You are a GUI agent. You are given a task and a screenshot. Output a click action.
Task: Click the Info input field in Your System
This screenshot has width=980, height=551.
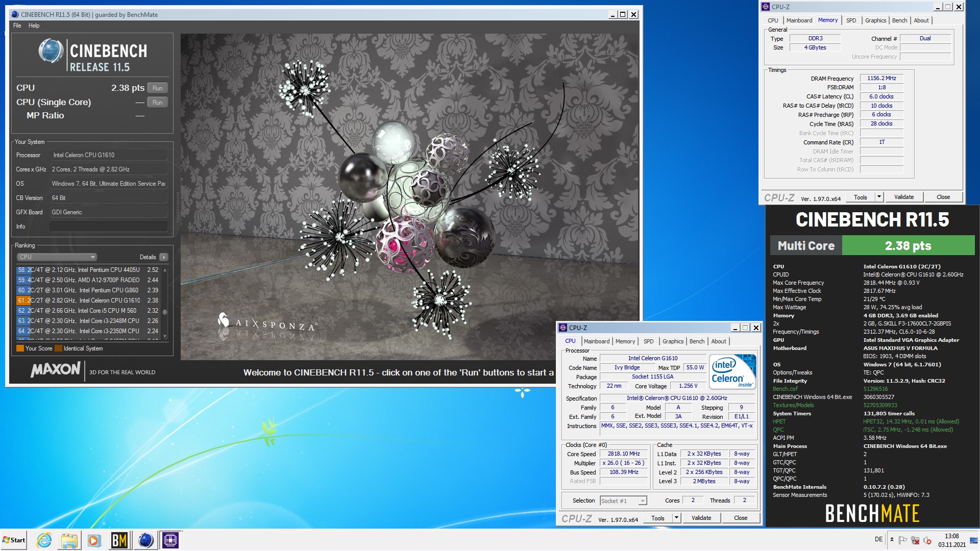pos(109,227)
